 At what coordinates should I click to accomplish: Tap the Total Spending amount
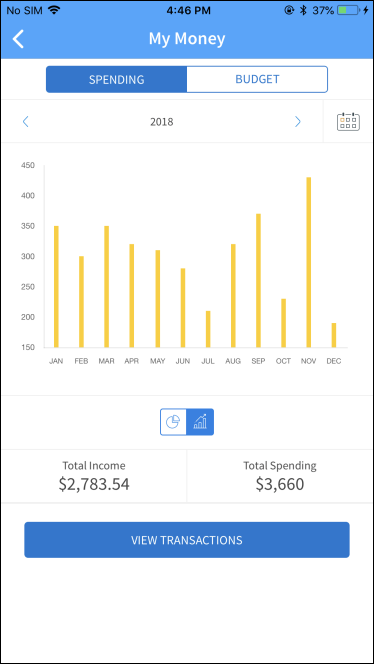280,484
